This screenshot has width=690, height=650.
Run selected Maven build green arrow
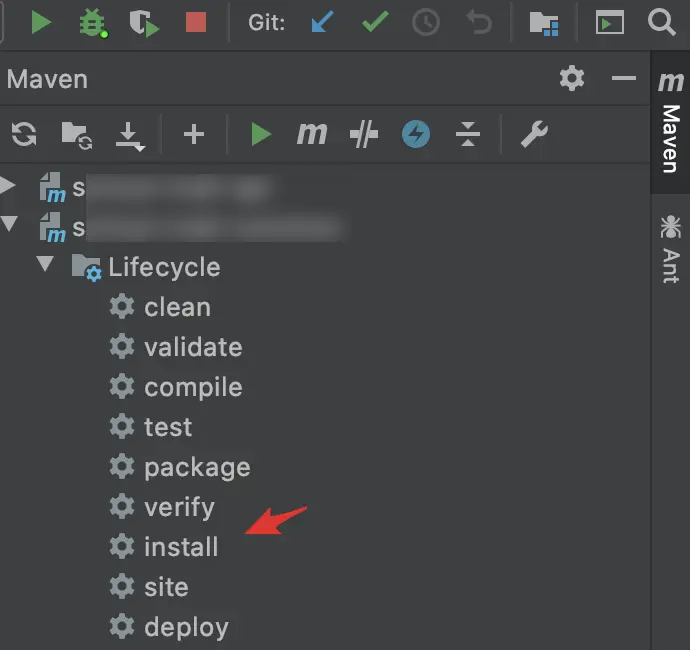(x=261, y=134)
